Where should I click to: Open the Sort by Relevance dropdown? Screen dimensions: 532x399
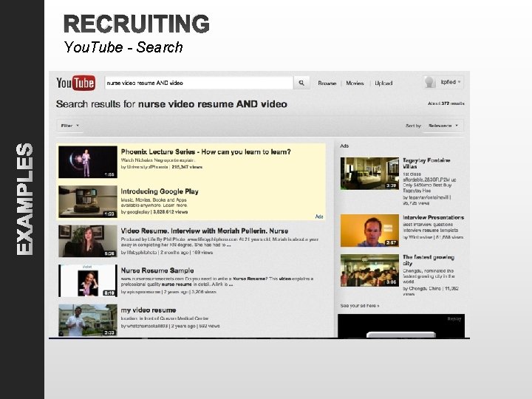point(443,126)
